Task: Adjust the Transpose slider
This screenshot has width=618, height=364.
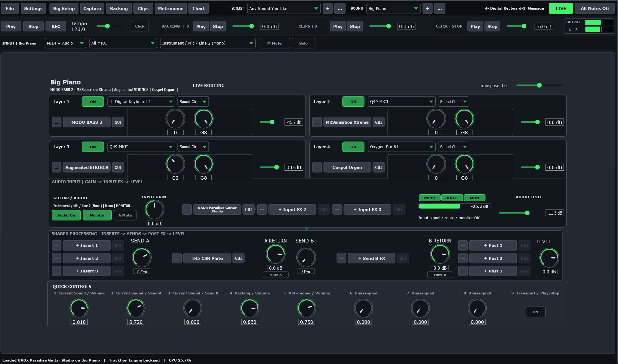Action: pos(539,85)
